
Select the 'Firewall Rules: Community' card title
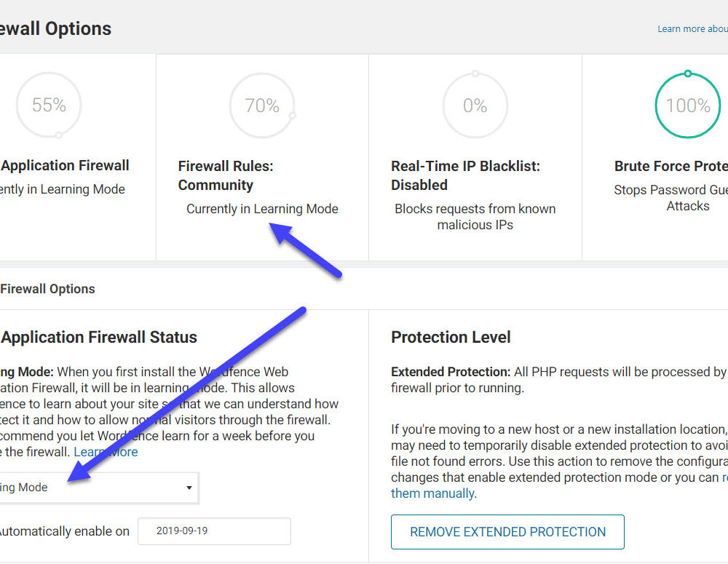226,175
